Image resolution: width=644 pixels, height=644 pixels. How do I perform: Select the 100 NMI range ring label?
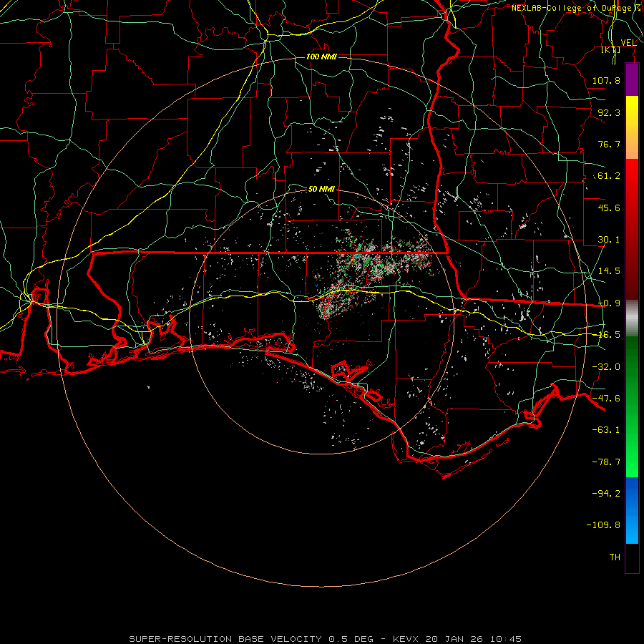point(321,57)
